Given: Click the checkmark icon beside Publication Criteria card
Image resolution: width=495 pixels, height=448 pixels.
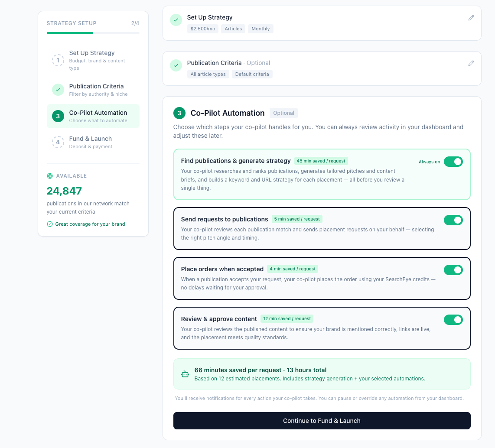Looking at the screenshot, I should pyautogui.click(x=176, y=65).
